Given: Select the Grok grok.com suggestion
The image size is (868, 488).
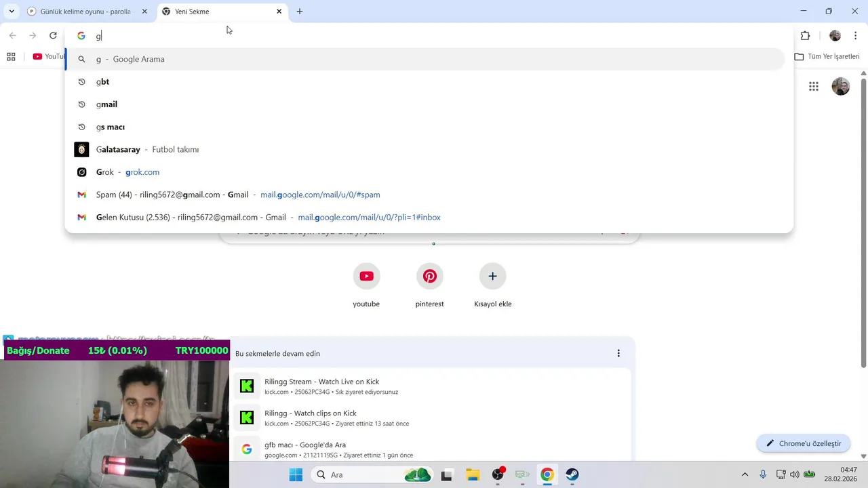Looking at the screenshot, I should [425, 172].
